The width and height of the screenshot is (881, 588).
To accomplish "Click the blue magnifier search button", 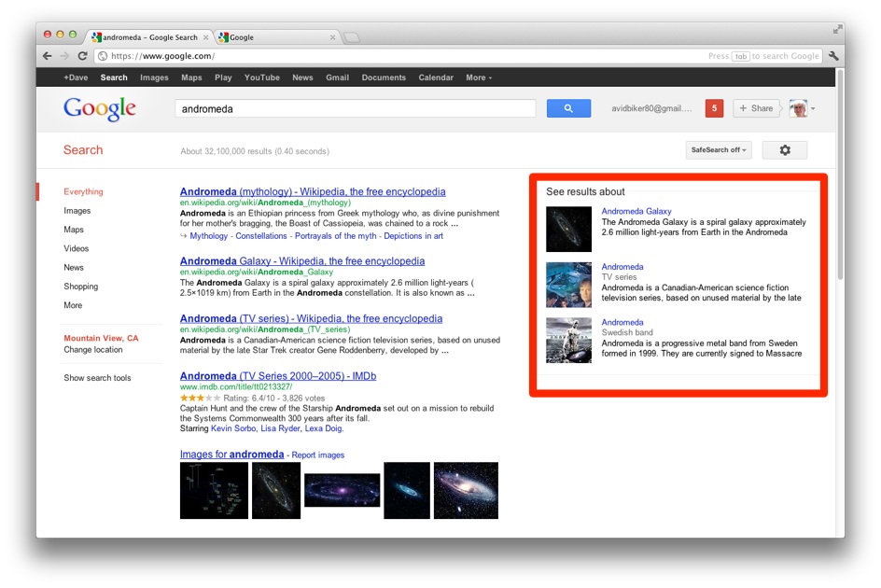I will pyautogui.click(x=568, y=109).
